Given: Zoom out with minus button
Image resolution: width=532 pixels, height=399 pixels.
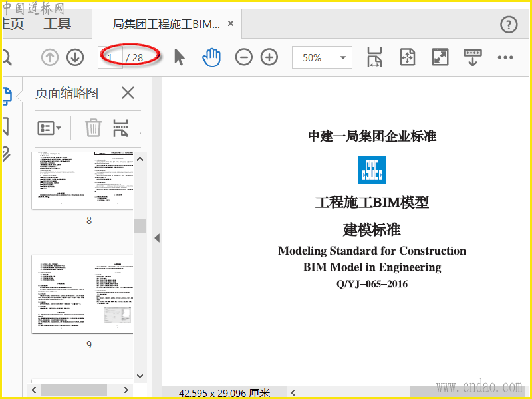Looking at the screenshot, I should coord(243,57).
